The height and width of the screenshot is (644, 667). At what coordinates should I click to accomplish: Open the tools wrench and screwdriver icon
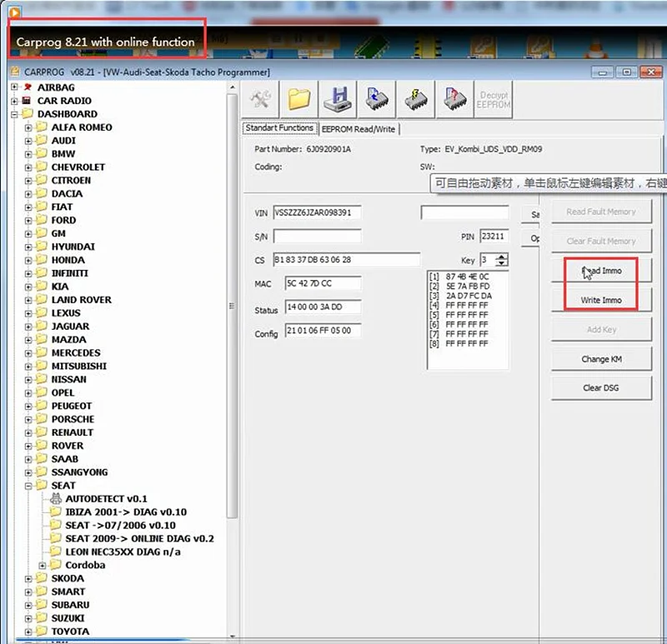click(x=260, y=99)
